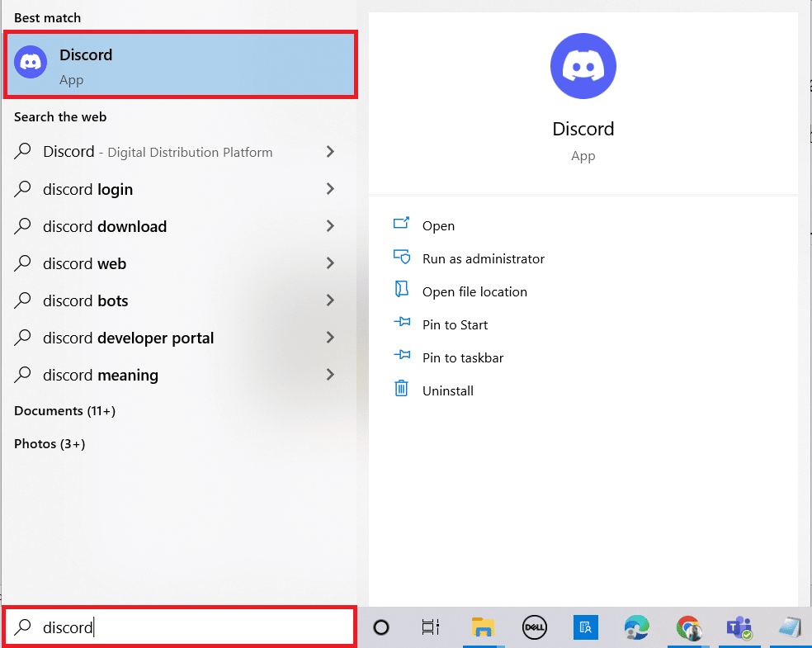Open Microsoft Teams from the taskbar
Image resolution: width=812 pixels, height=648 pixels.
click(739, 628)
